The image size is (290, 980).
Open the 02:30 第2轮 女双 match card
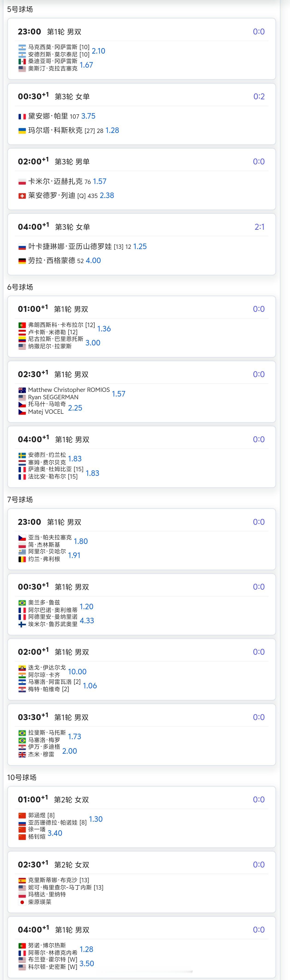pos(142,882)
